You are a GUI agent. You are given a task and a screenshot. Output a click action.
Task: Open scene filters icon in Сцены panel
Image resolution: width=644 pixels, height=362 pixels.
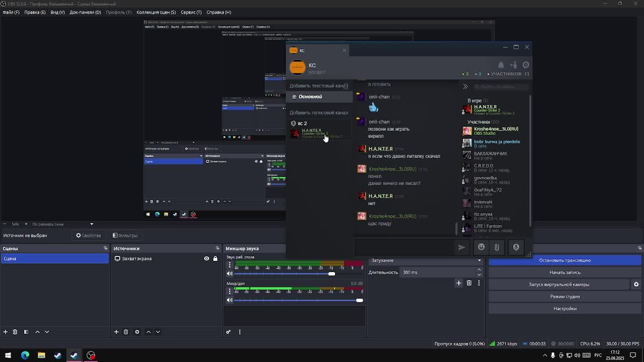pyautogui.click(x=26, y=332)
